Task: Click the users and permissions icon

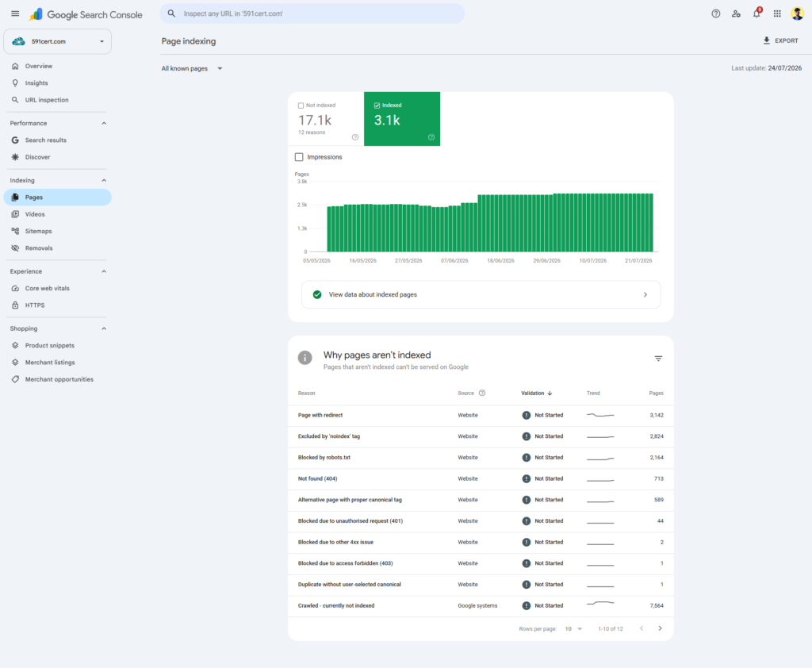Action: [x=736, y=14]
